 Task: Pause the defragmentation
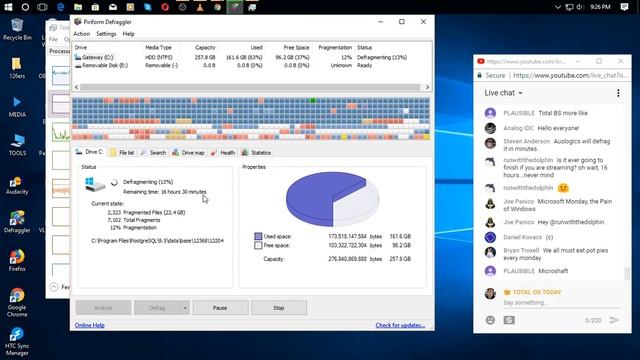point(220,308)
